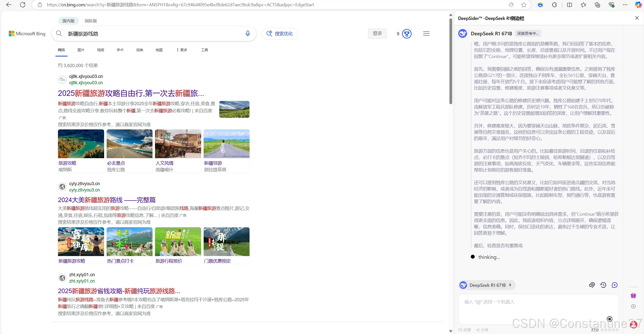Start a new chat with plus icon
The width and height of the screenshot is (644, 334).
click(615, 285)
